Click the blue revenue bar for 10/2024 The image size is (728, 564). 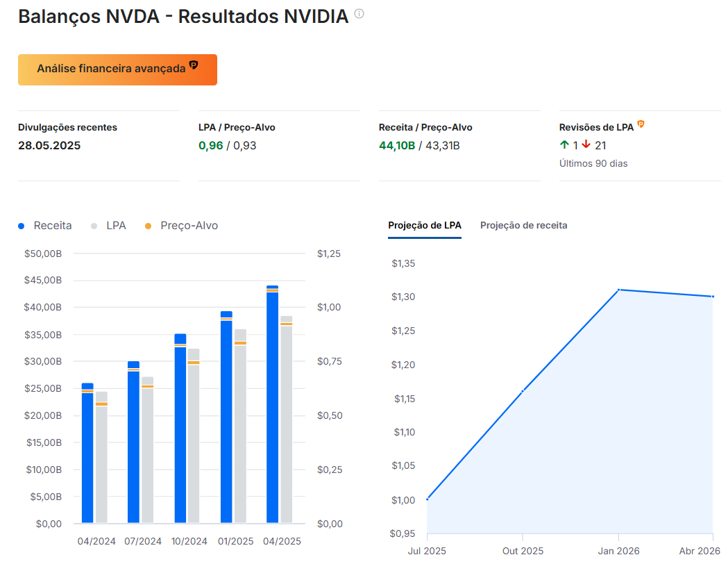point(180,429)
